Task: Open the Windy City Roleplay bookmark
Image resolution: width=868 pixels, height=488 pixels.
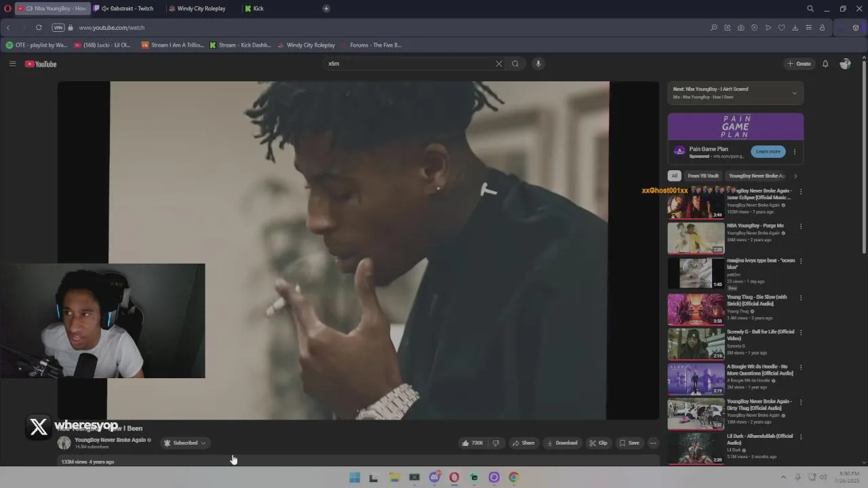Action: pos(306,45)
